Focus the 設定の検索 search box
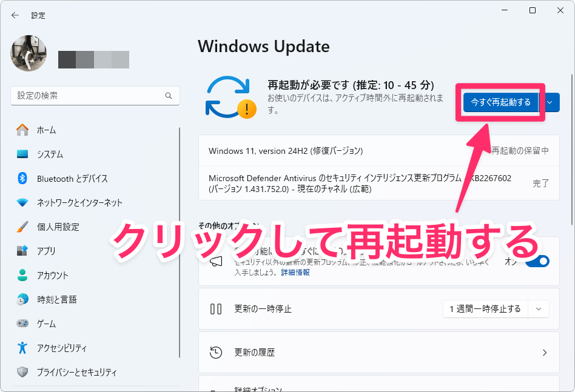Image resolution: width=575 pixels, height=392 pixels. tap(95, 96)
